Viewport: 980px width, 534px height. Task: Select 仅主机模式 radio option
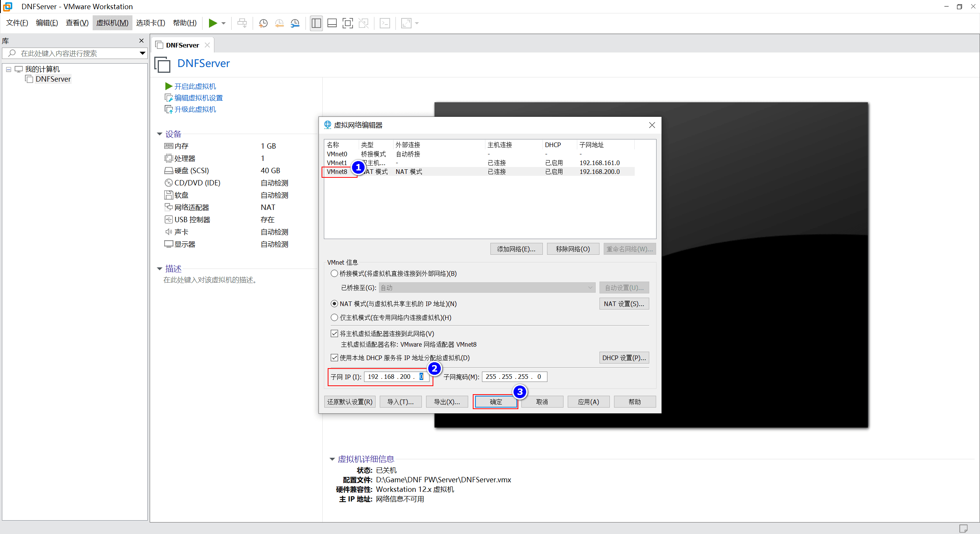coord(334,318)
